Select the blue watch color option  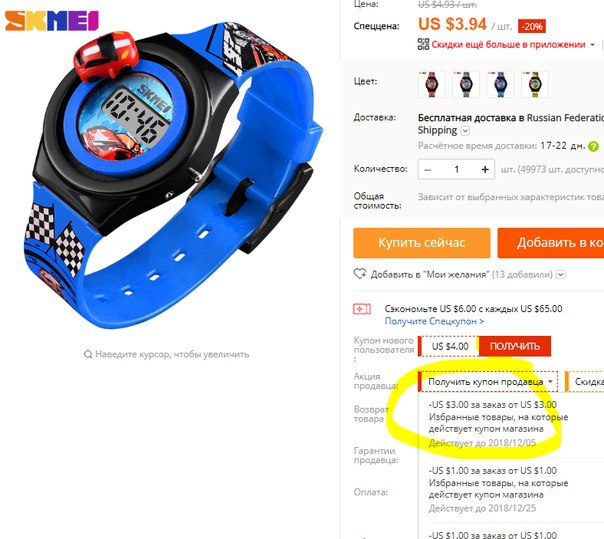[500, 84]
